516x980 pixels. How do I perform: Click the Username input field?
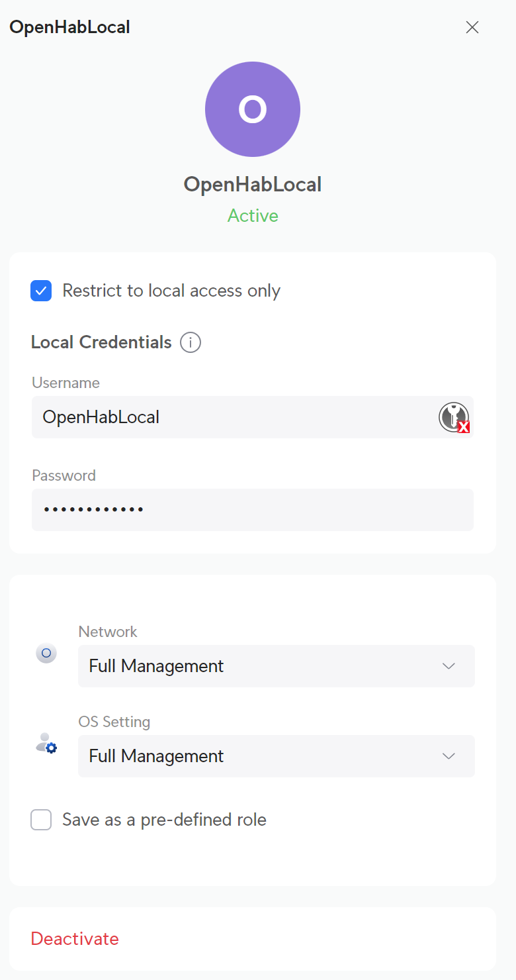pos(253,417)
